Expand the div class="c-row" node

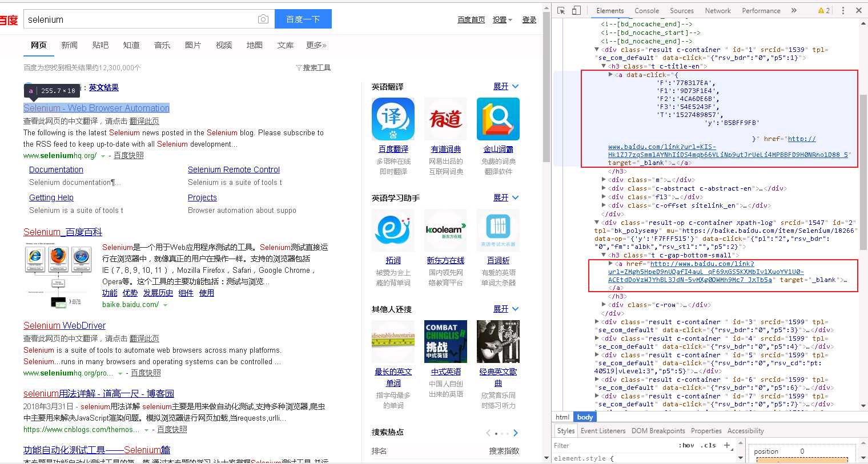point(604,305)
